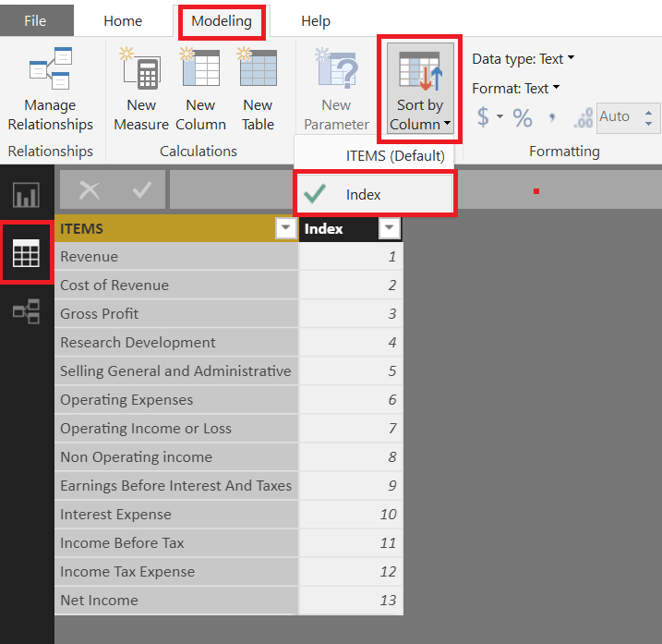
Task: Click the Revenue cell
Action: (176, 257)
